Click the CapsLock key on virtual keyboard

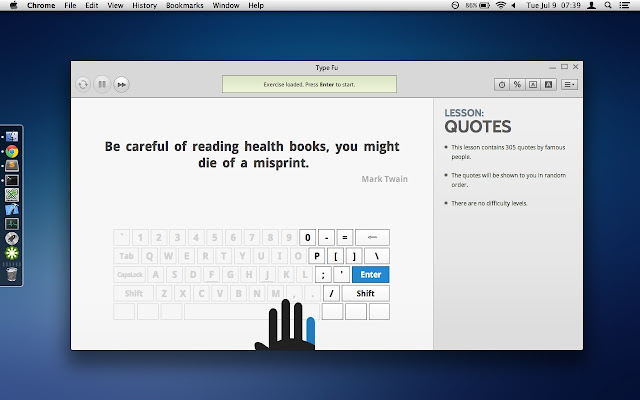[130, 275]
